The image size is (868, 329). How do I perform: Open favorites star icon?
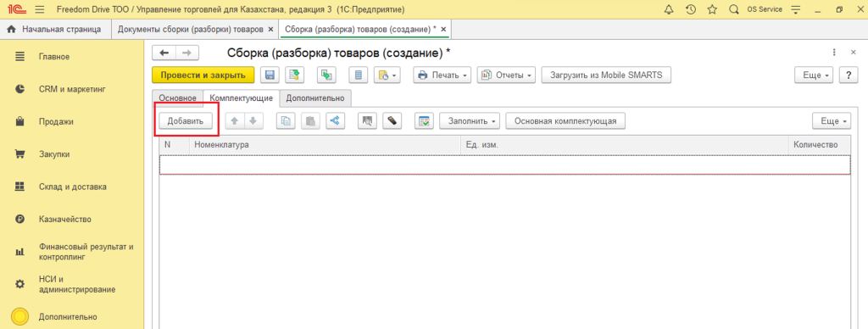(712, 9)
